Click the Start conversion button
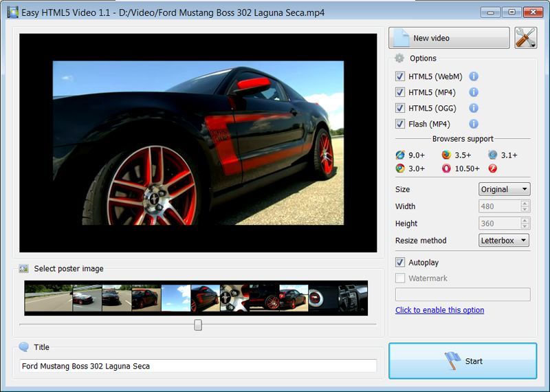The image size is (550, 392). (x=462, y=361)
